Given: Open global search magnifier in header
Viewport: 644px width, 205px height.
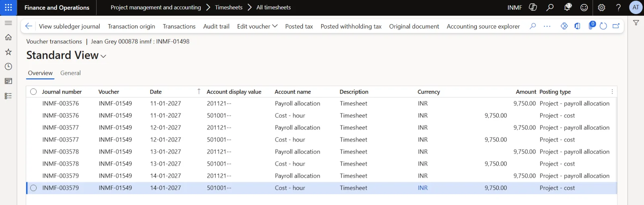Looking at the screenshot, I should (550, 7).
